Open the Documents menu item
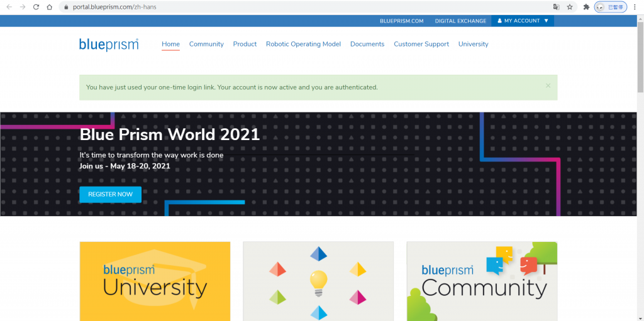This screenshot has height=321, width=644. [367, 44]
